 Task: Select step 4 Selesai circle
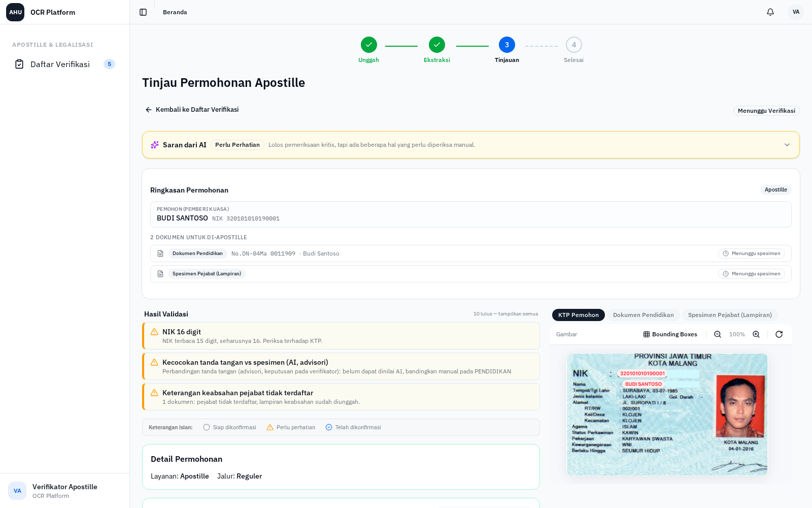[x=574, y=45]
